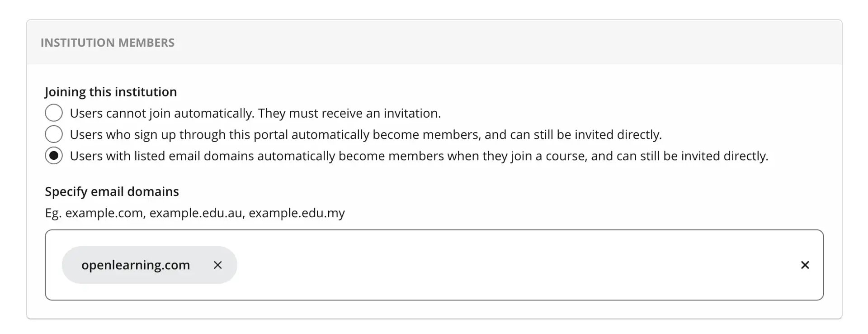868x334 pixels.
Task: Click the INSTITUTION MEMBERS header title
Action: tap(108, 43)
